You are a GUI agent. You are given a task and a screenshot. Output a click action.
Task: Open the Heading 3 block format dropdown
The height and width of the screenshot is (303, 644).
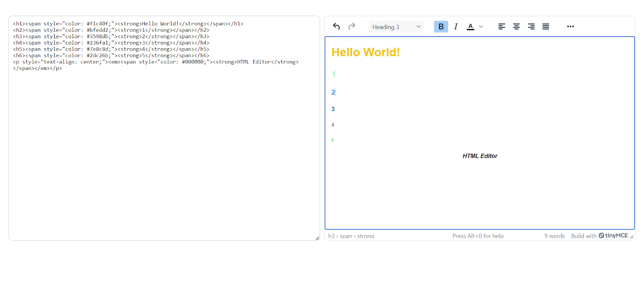[396, 27]
